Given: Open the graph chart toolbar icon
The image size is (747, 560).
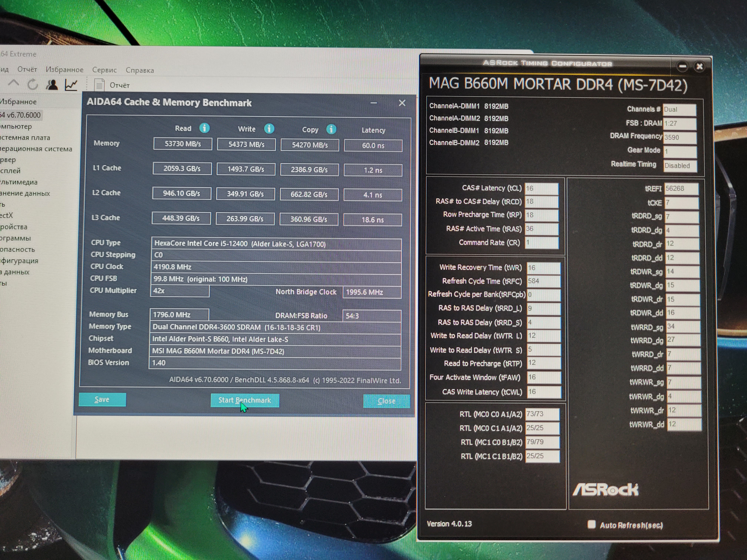Looking at the screenshot, I should 71,85.
